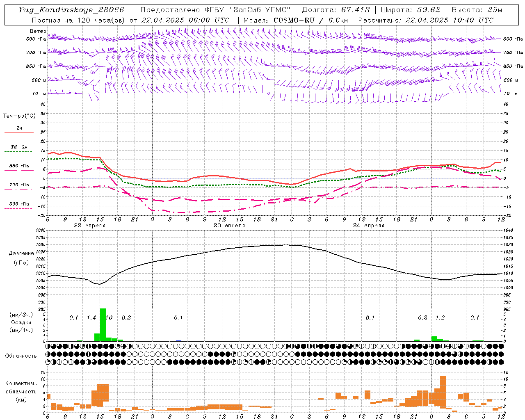Click the Тем-ра(°C) axis title
The image size is (525, 420).
click(x=19, y=116)
